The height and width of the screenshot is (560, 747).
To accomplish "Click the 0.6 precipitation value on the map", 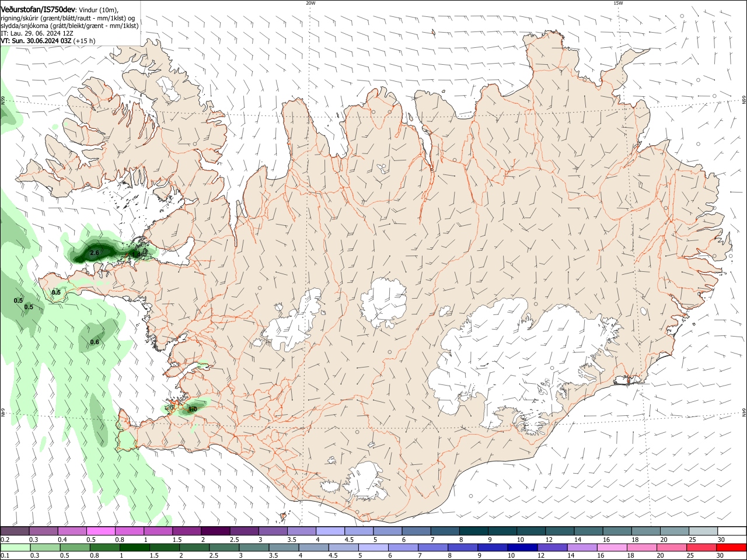I will click(x=95, y=342).
